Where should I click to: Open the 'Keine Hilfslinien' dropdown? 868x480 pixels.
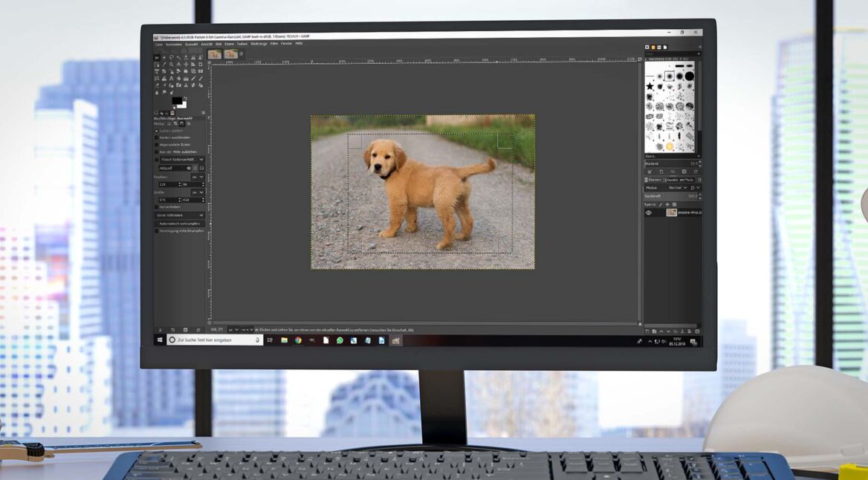click(179, 215)
